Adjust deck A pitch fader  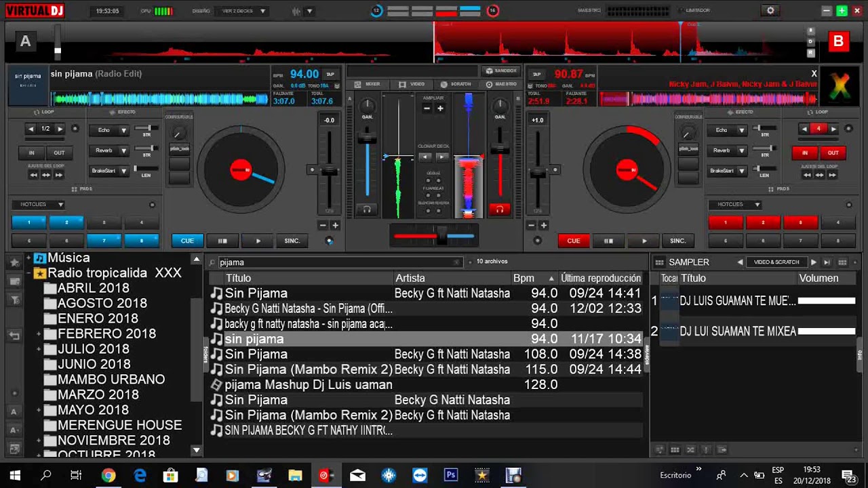pyautogui.click(x=329, y=171)
